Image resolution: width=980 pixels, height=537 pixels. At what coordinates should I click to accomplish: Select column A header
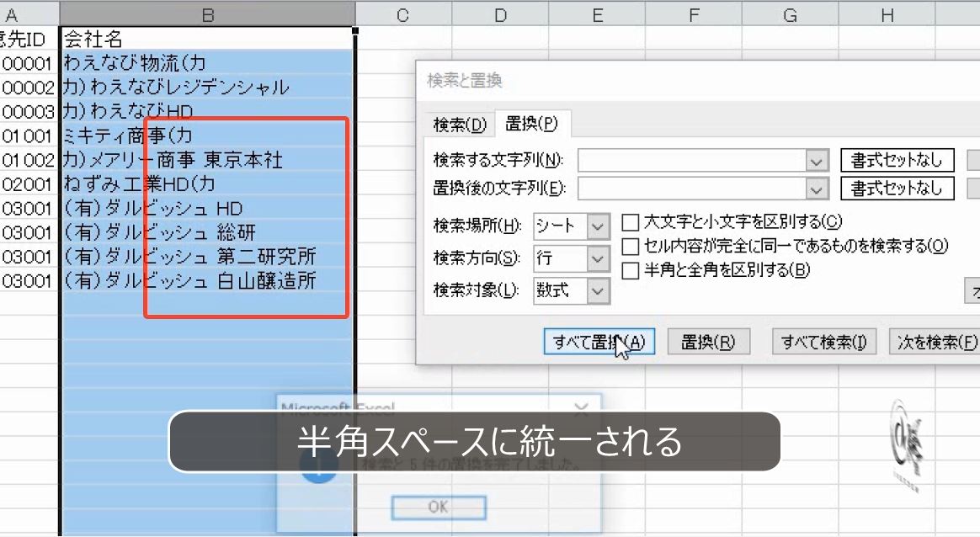(29, 14)
